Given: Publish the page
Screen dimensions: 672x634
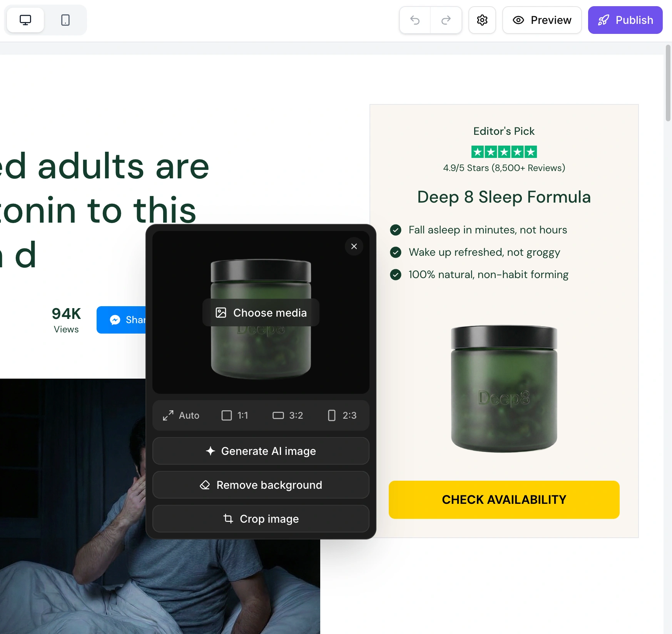Looking at the screenshot, I should [x=625, y=20].
